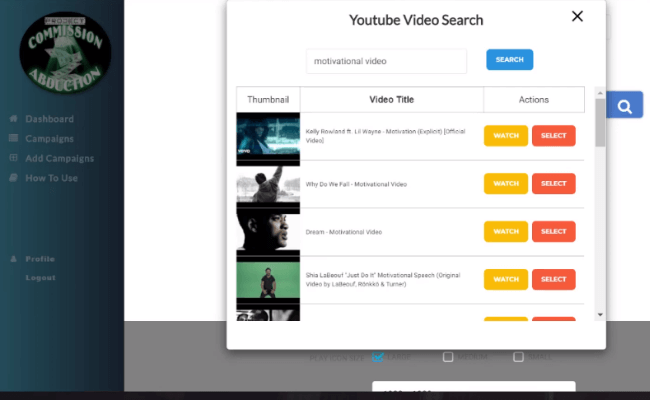
Task: Toggle the LARGE play icon size checkbox
Action: (x=378, y=357)
